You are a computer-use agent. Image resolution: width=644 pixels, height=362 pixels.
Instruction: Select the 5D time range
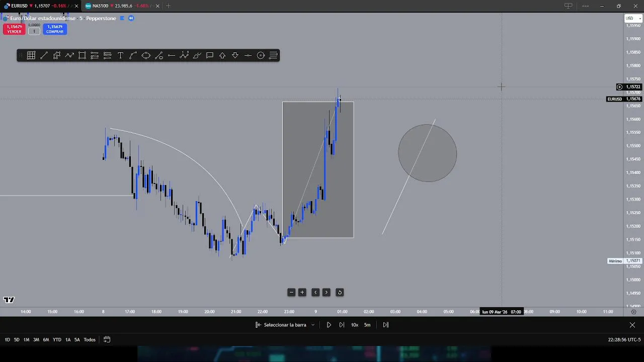pyautogui.click(x=17, y=339)
